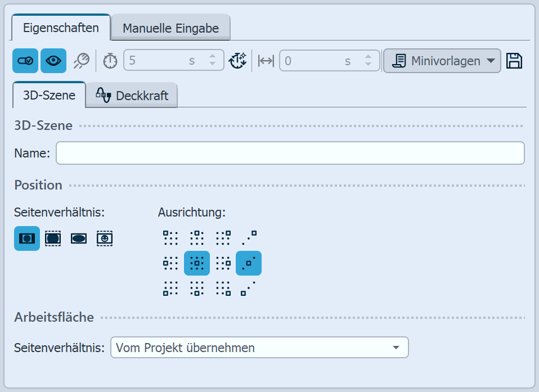Click the automatic duration clock icon

click(x=239, y=61)
